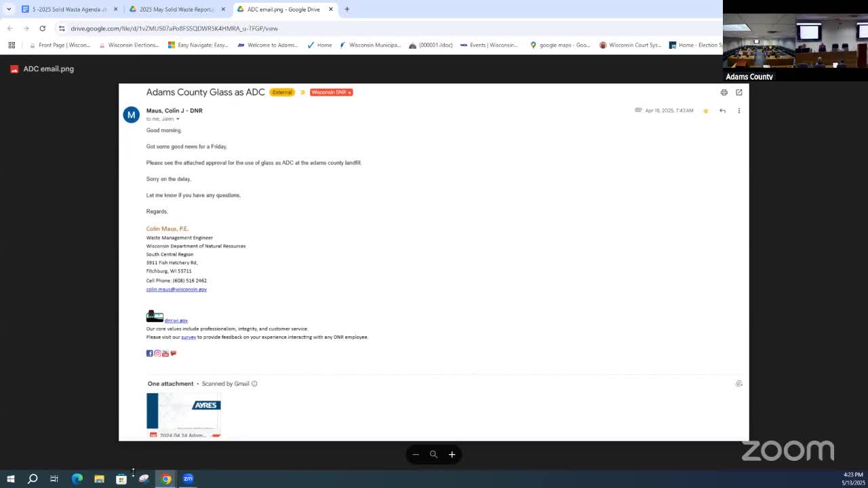Screen dimensions: 868x488
Task: Open the Wisconsin Court Sys... bookmark
Action: coord(630,45)
